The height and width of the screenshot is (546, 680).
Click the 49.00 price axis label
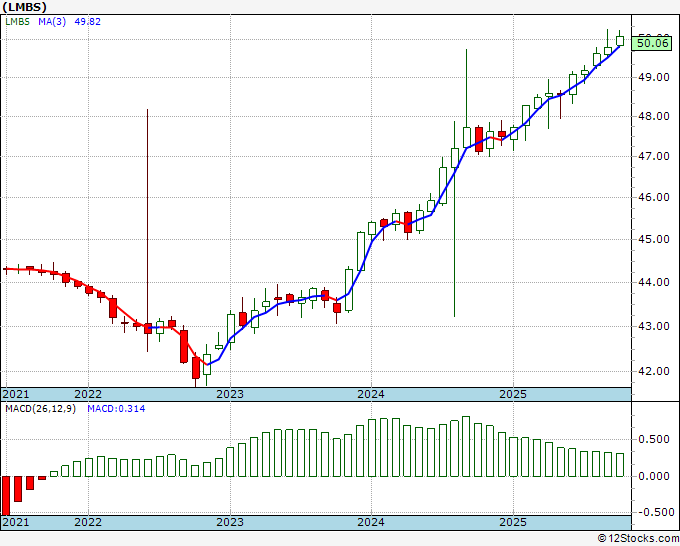[654, 77]
